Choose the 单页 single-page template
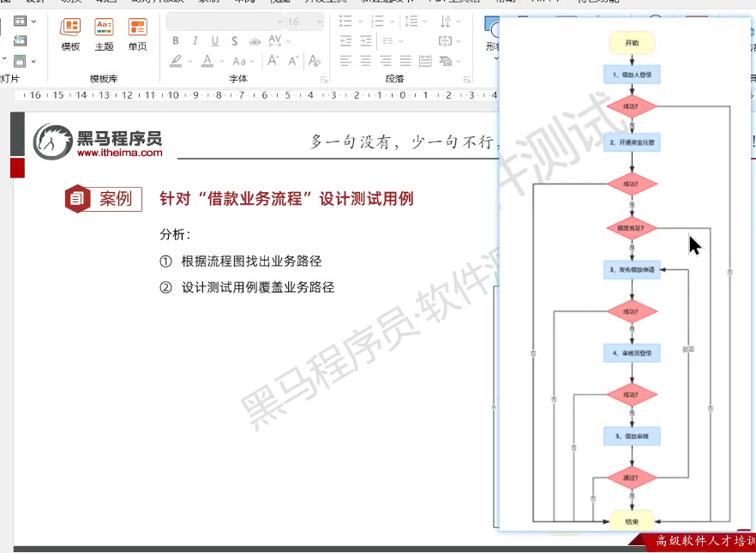Image resolution: width=756 pixels, height=553 pixels. coord(137,34)
